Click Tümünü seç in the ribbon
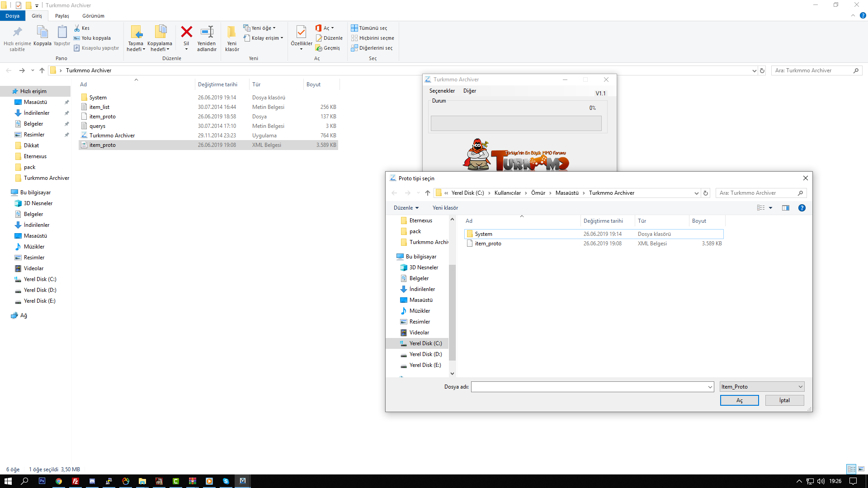This screenshot has width=868, height=488. (369, 28)
